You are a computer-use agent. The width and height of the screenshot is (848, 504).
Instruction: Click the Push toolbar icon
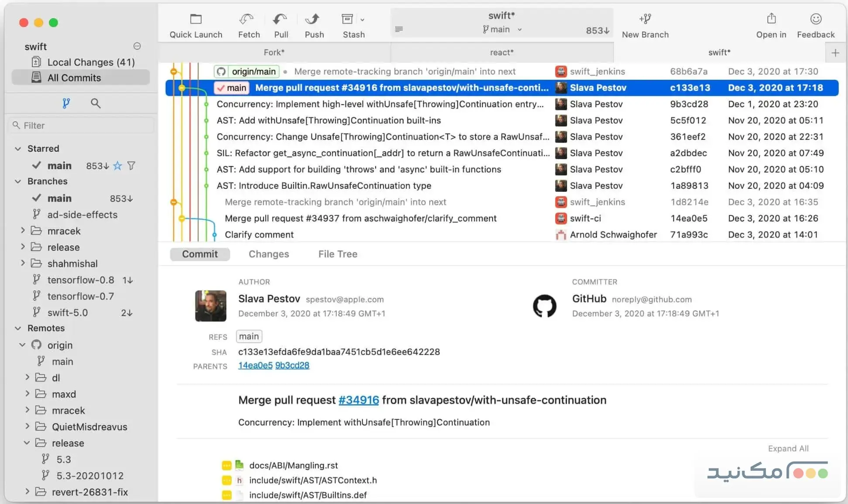coord(313,19)
